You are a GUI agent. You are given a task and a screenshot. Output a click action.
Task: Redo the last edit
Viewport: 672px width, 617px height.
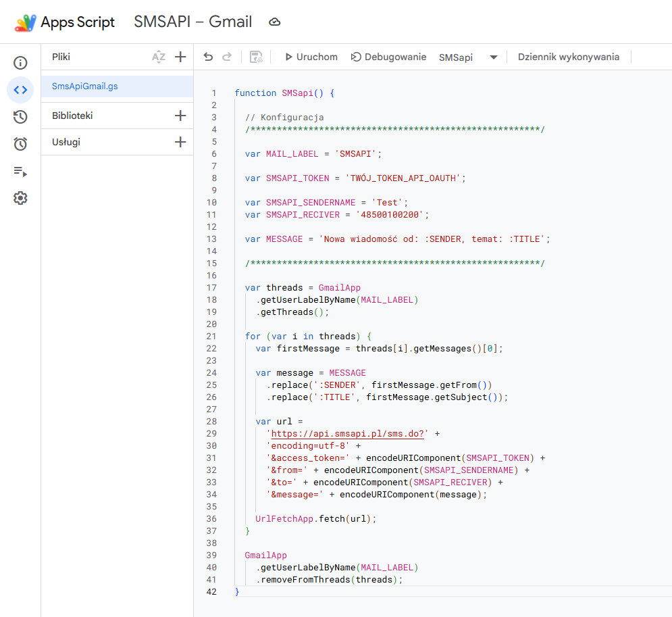227,57
